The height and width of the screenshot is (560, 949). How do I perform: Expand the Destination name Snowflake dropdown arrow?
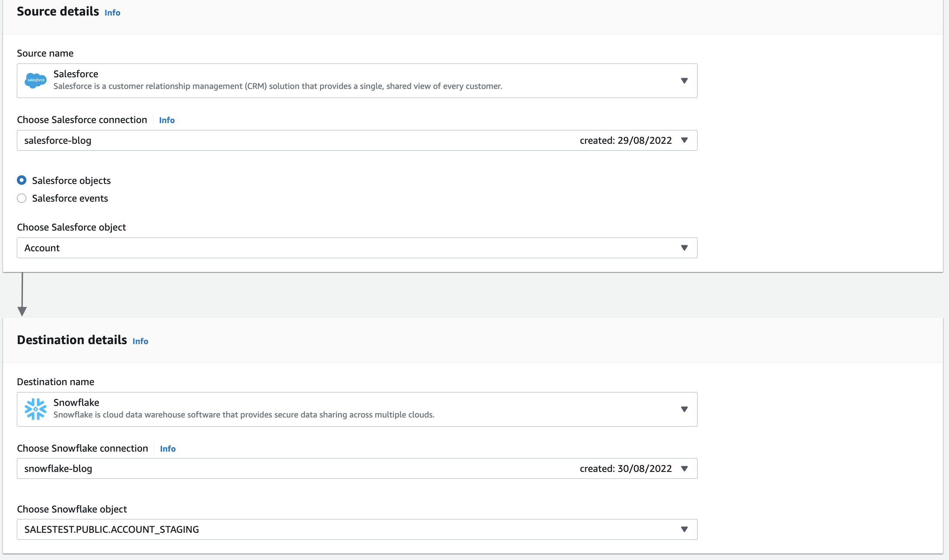(x=684, y=409)
